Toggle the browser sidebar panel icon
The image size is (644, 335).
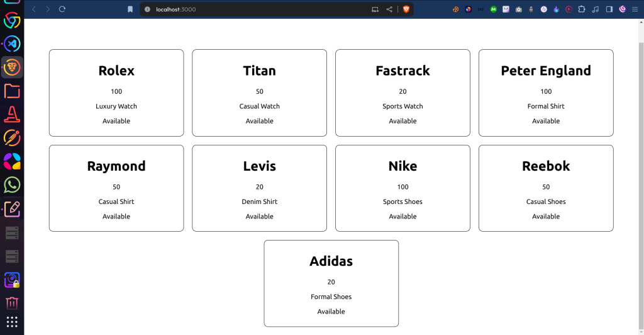609,9
